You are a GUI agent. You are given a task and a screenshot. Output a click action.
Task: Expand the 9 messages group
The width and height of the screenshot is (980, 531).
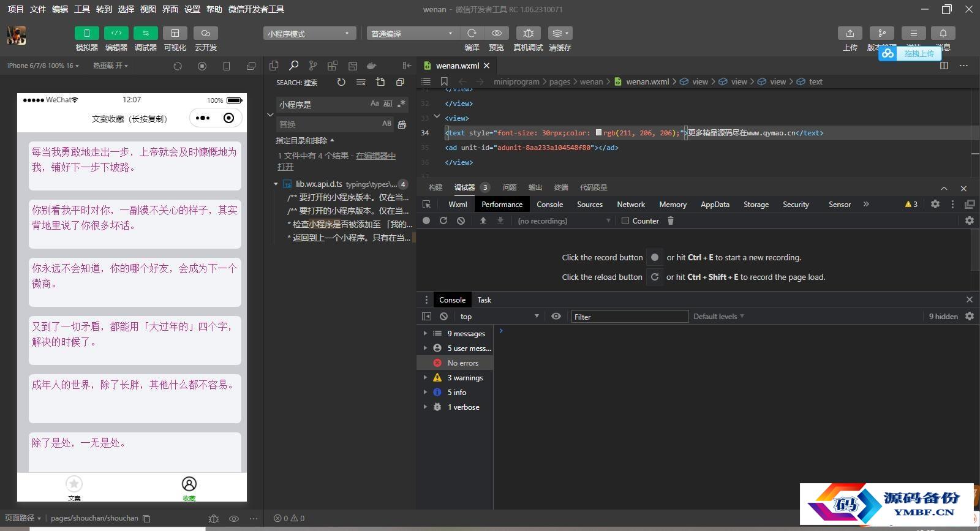coord(425,334)
